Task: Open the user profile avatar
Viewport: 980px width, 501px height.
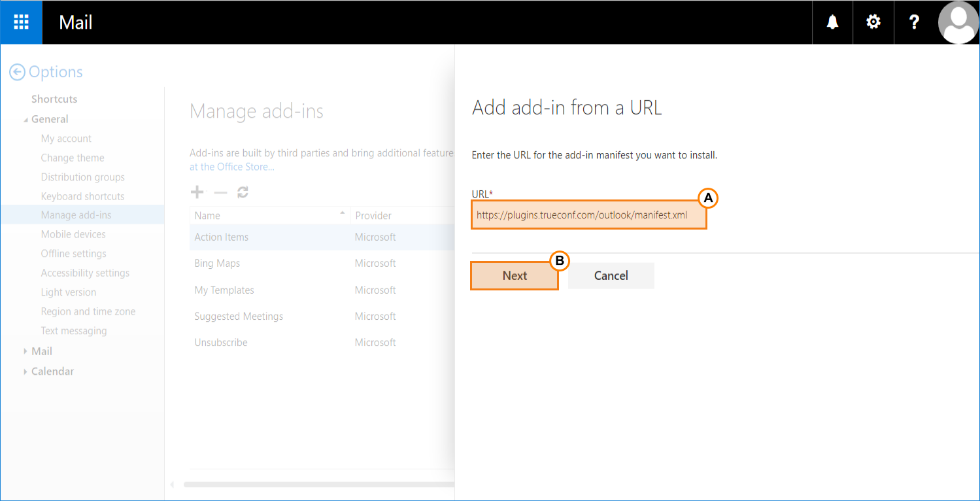Action: pos(958,22)
